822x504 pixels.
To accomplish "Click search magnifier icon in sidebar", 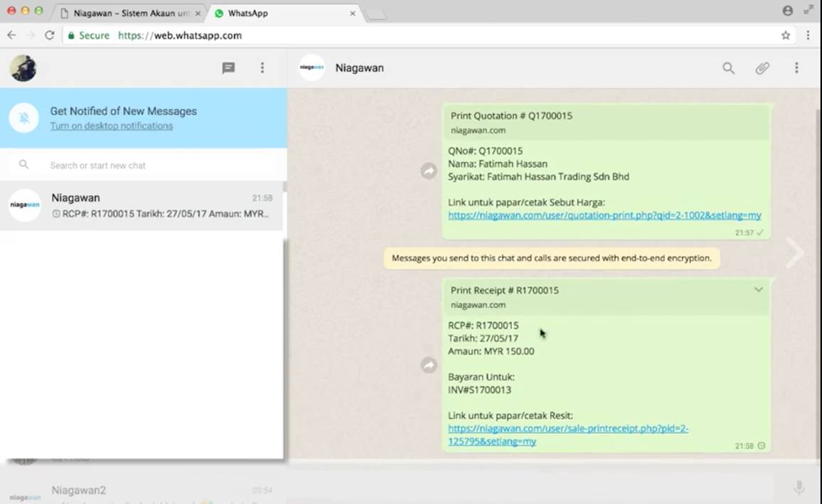I will pos(23,164).
